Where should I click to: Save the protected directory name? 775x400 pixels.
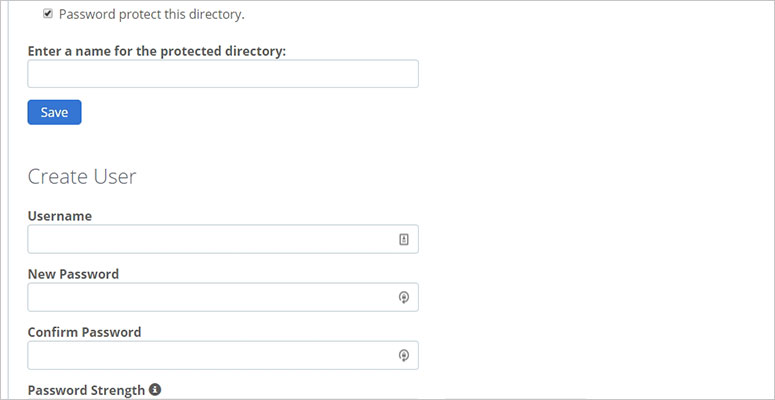pos(54,112)
